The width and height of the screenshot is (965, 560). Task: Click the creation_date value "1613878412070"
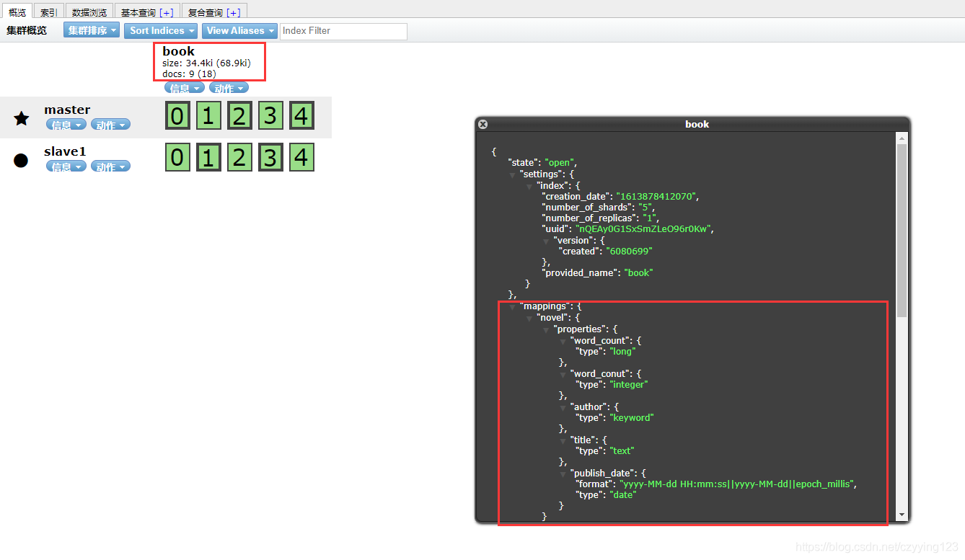[657, 196]
